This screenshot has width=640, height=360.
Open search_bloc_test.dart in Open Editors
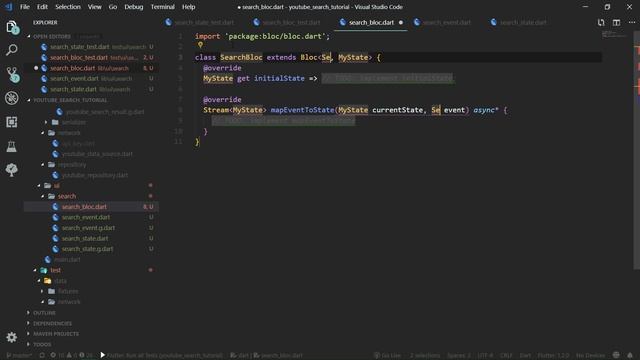coord(92,58)
